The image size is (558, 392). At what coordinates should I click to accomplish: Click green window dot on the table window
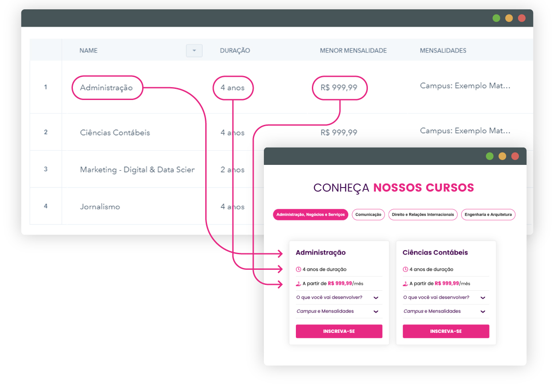click(496, 18)
